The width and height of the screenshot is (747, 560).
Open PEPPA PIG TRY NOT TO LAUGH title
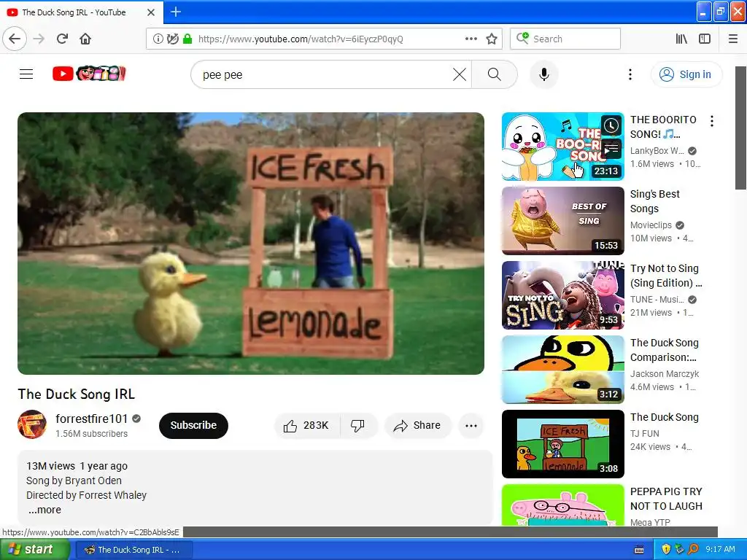[x=666, y=499]
